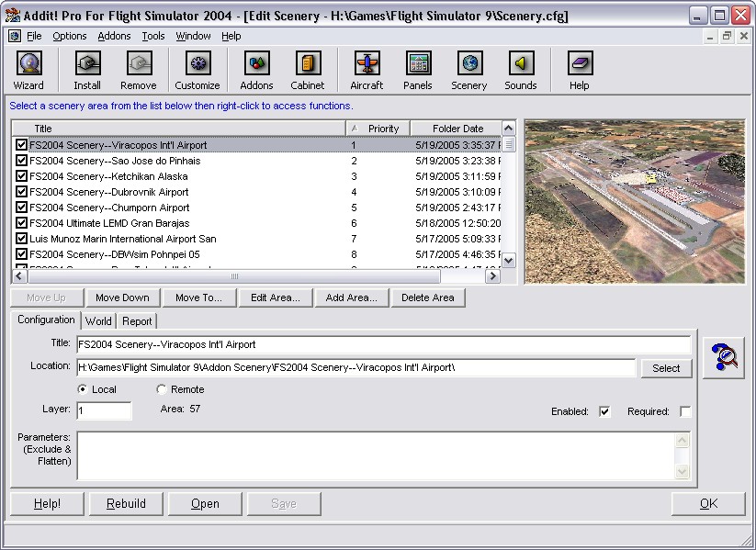The width and height of the screenshot is (756, 550).
Task: Open the Help menu
Action: (x=231, y=36)
